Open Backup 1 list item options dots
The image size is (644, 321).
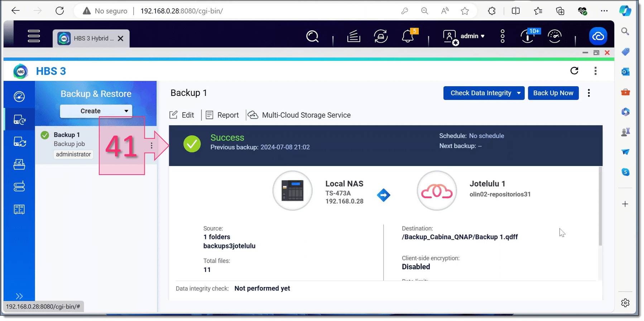pyautogui.click(x=152, y=145)
